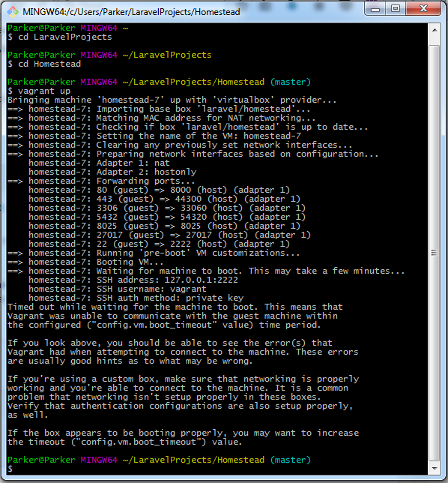Viewport: 448px width, 483px height.
Task: Click the 'are usually good hints' line
Action: (x=130, y=361)
